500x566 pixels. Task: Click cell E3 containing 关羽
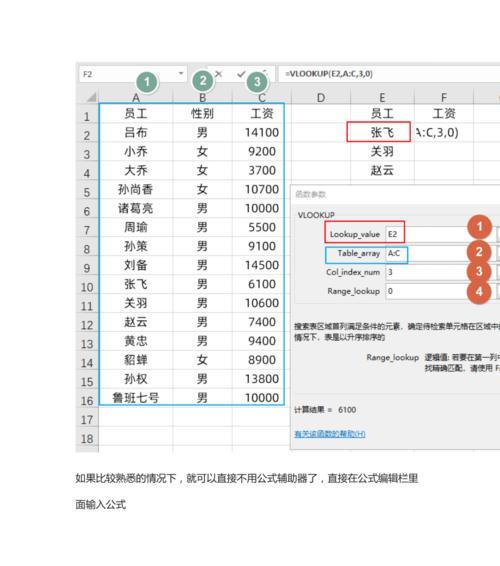[382, 152]
